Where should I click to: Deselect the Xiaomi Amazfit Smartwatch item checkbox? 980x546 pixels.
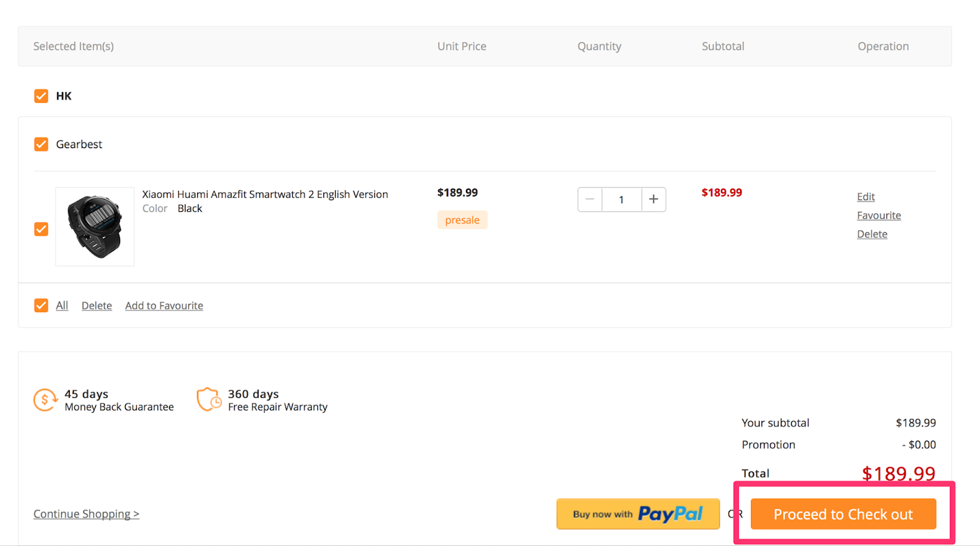coord(41,229)
